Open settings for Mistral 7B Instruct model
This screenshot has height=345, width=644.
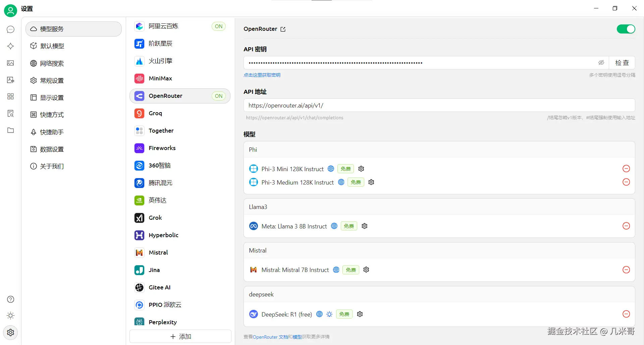(366, 270)
